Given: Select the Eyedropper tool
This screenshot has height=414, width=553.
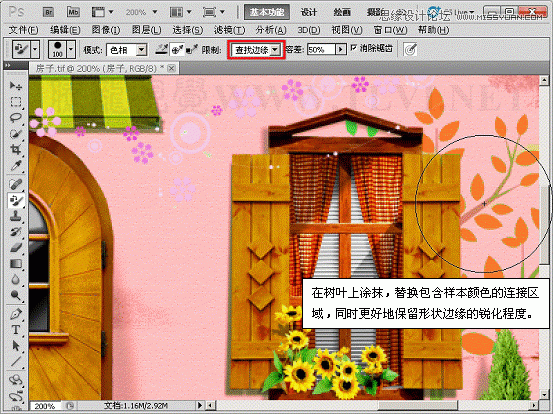Looking at the screenshot, I should [x=16, y=165].
